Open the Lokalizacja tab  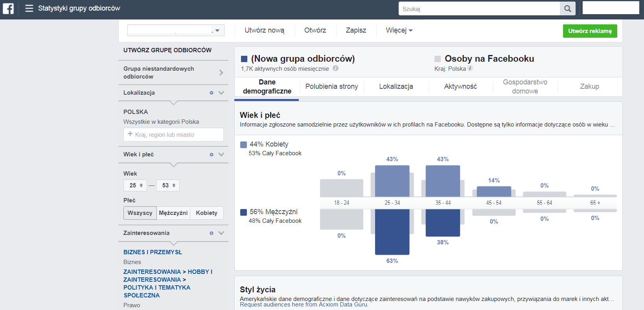point(396,86)
